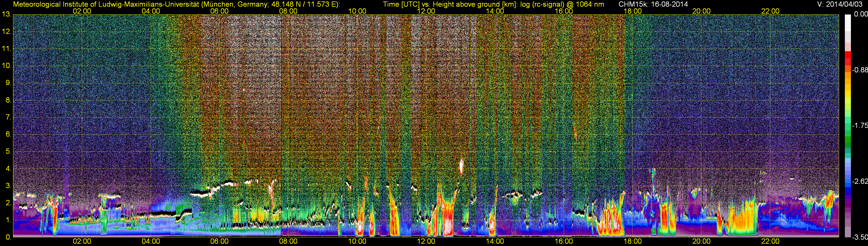
Task: Click the 1. km height axis label
Action: 8,220
